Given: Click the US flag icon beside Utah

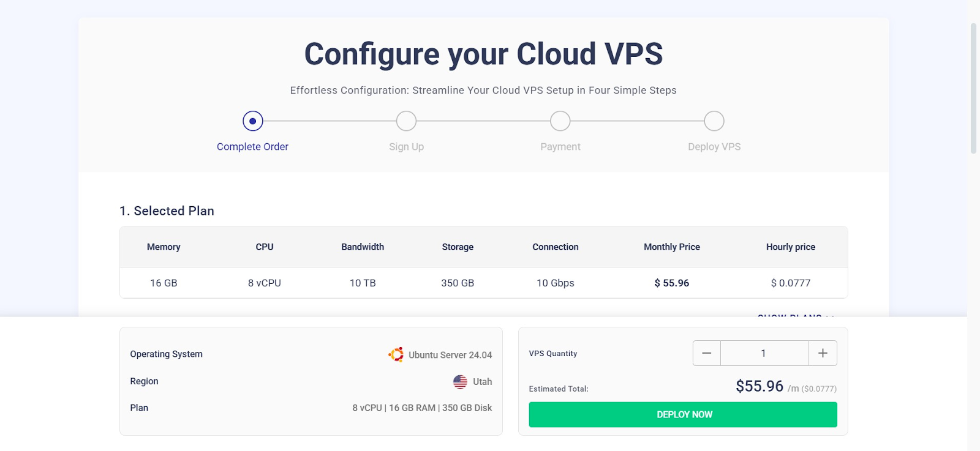Looking at the screenshot, I should point(460,382).
